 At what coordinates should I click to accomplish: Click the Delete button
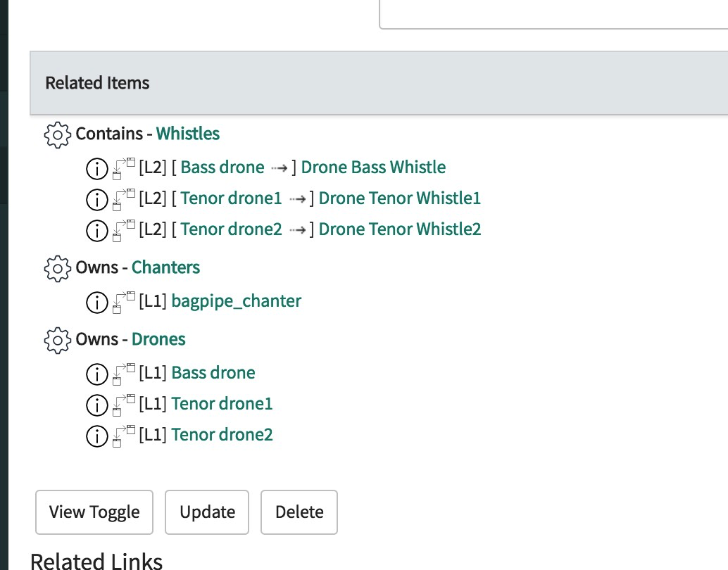(299, 512)
